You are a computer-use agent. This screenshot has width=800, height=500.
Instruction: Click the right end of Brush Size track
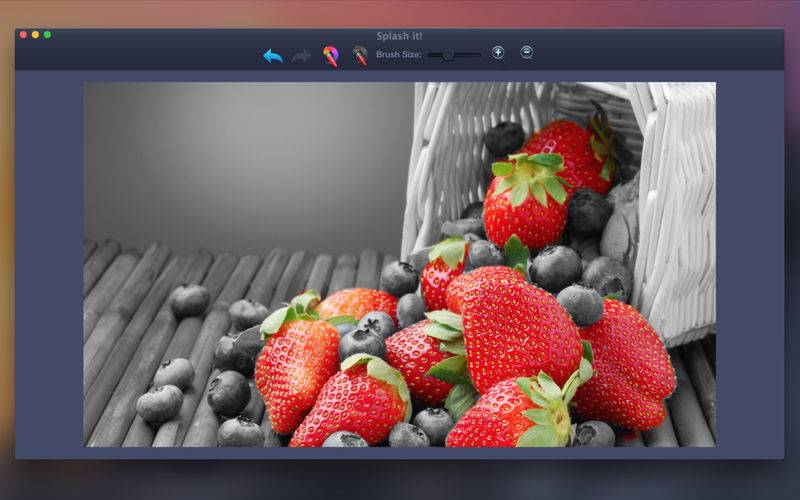tap(480, 55)
